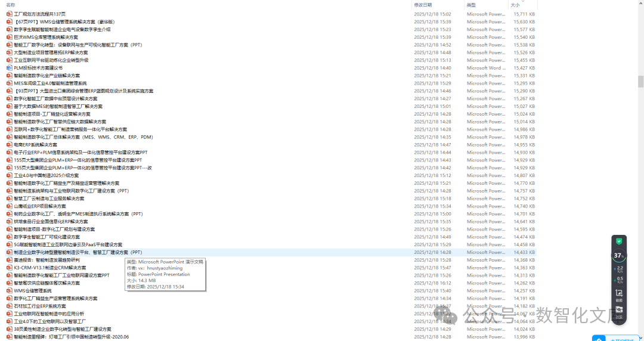The width and height of the screenshot is (644, 341).
Task: Click the date 2025/12/18 16:12
Action: coord(432,283)
